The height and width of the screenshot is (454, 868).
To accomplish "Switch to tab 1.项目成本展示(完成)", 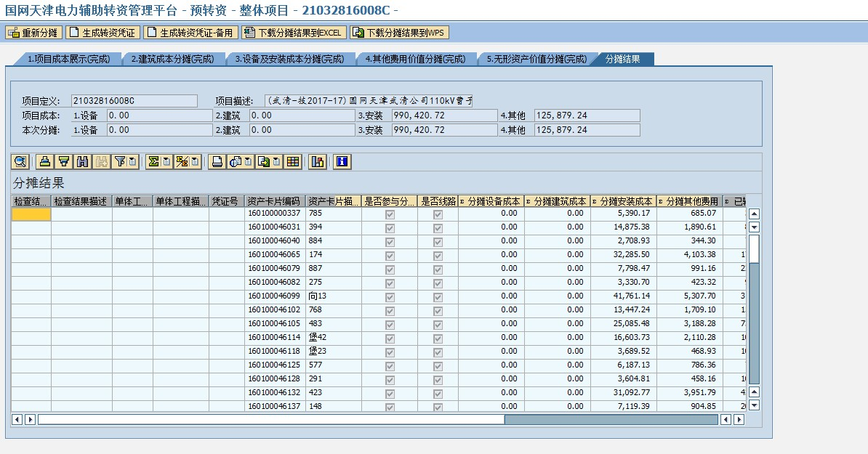I will click(68, 59).
